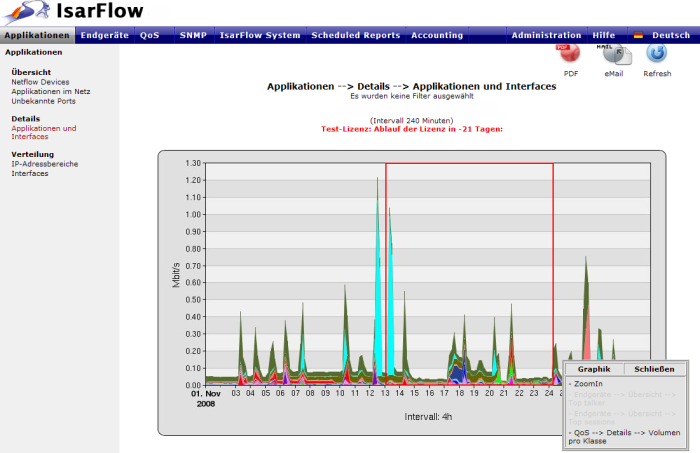Open the IP-Adressbereiche distribution link

pyautogui.click(x=45, y=164)
